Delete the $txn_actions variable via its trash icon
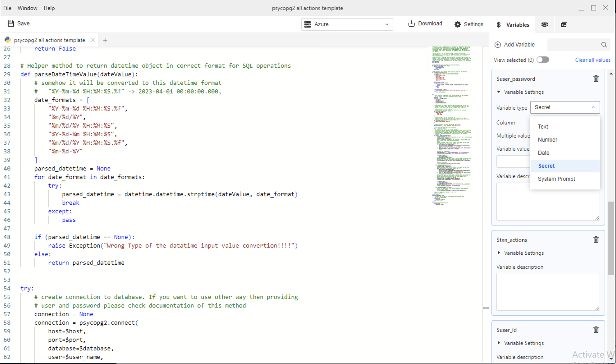The height and width of the screenshot is (364, 616). coord(596,240)
